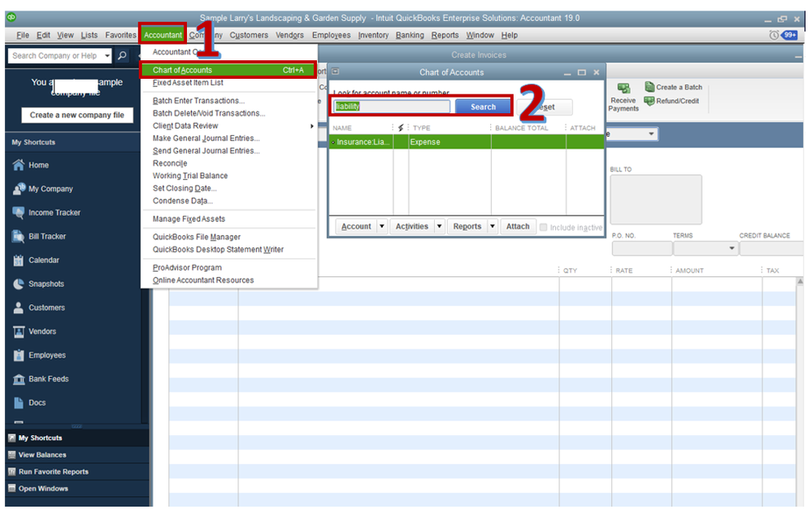
Task: Click the Attach button
Action: 518,226
